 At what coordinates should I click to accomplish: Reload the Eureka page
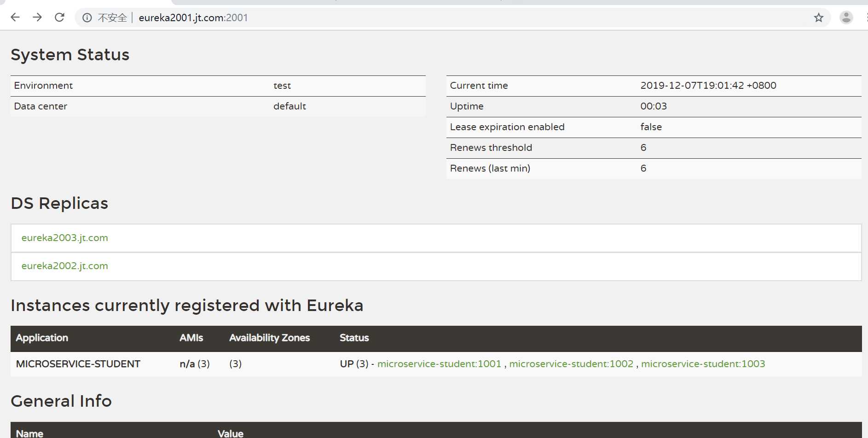(x=59, y=17)
